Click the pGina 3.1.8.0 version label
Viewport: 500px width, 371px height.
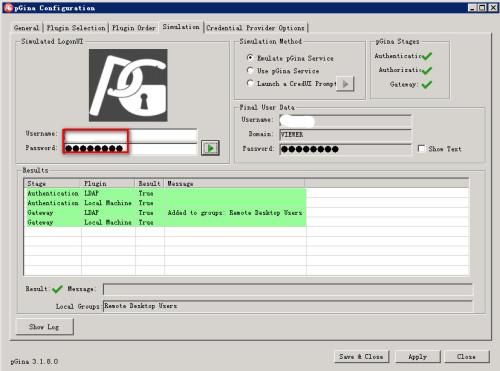point(34,361)
